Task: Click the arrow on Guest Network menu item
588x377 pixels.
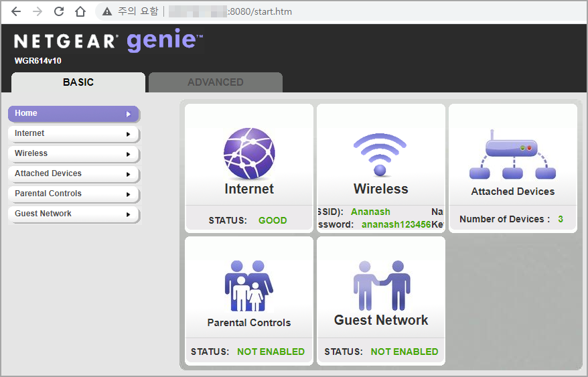Action: (129, 214)
